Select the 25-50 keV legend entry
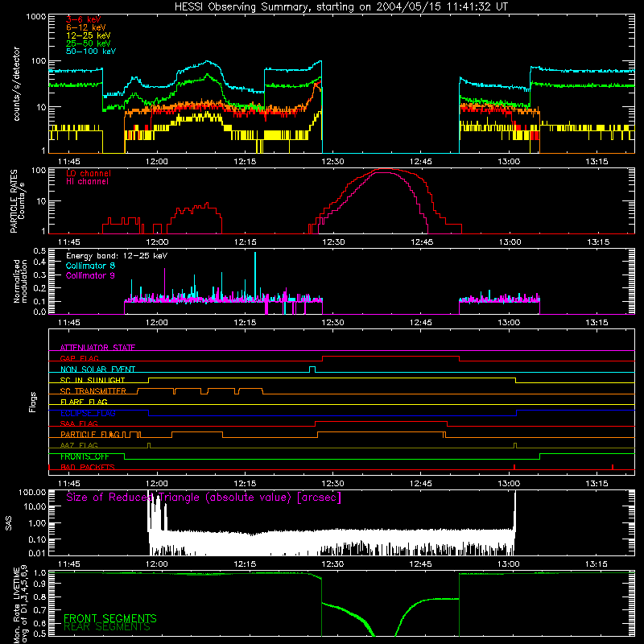 89,43
